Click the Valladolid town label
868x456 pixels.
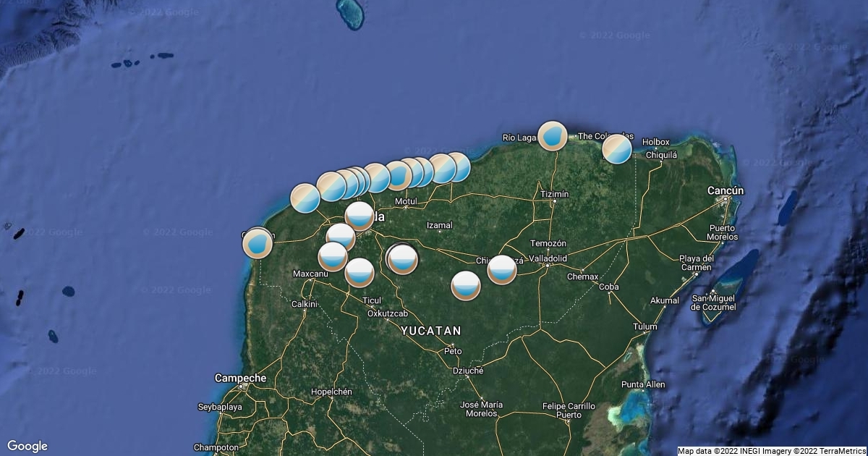pyautogui.click(x=548, y=258)
